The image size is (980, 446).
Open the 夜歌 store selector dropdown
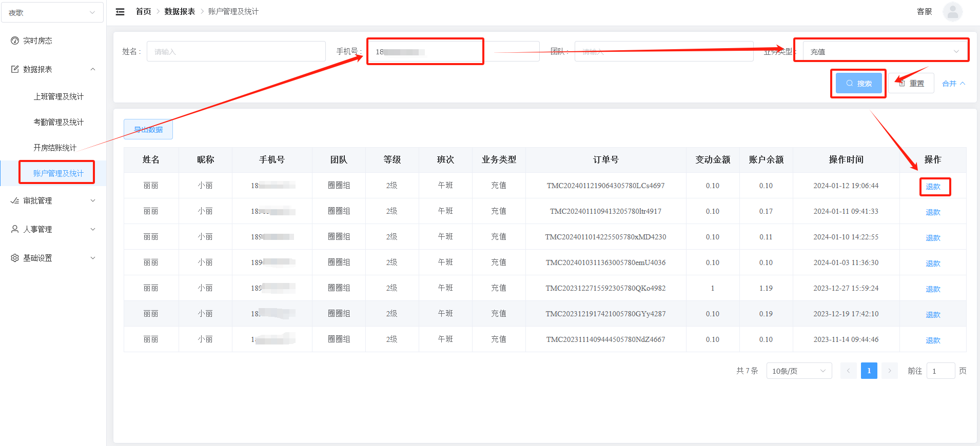pos(52,12)
